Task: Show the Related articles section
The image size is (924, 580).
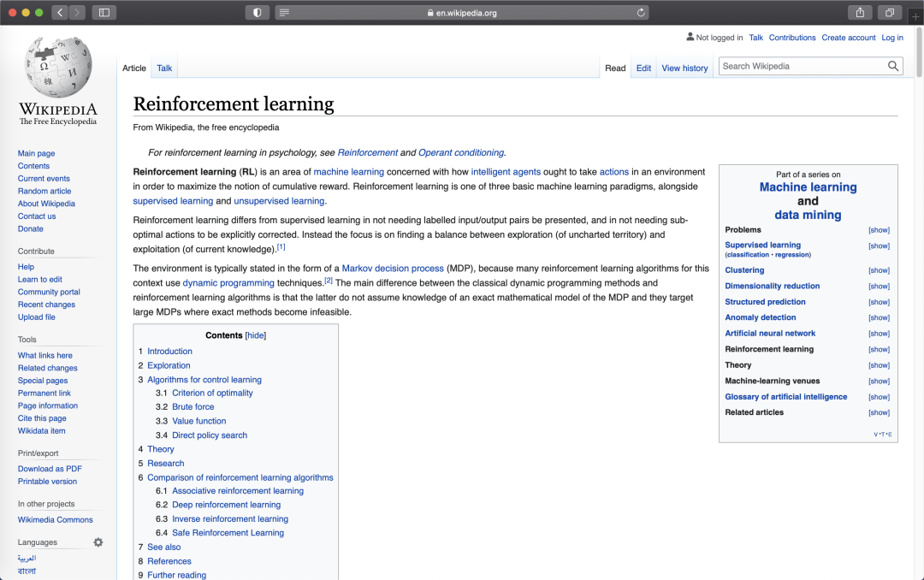Action: (879, 412)
